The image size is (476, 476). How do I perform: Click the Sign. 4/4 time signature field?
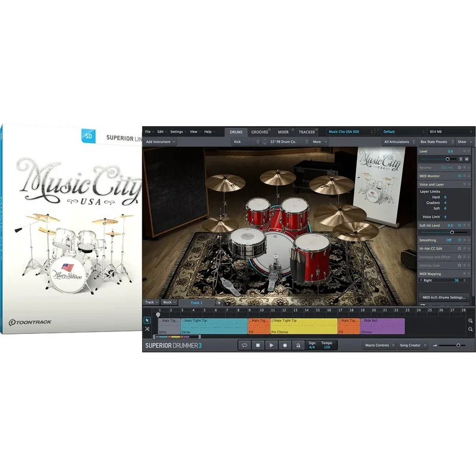coord(312,345)
